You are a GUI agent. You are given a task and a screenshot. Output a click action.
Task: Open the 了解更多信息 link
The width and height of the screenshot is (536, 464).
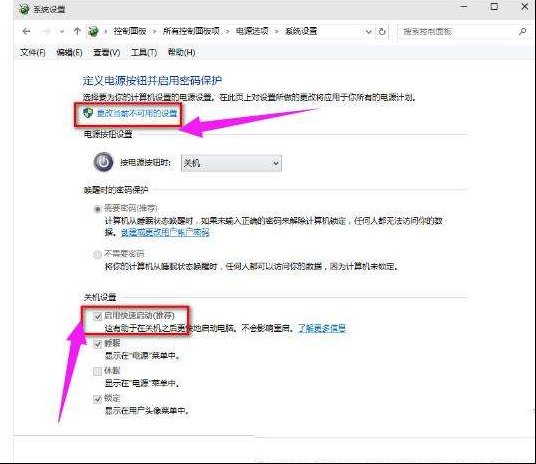tap(322, 328)
